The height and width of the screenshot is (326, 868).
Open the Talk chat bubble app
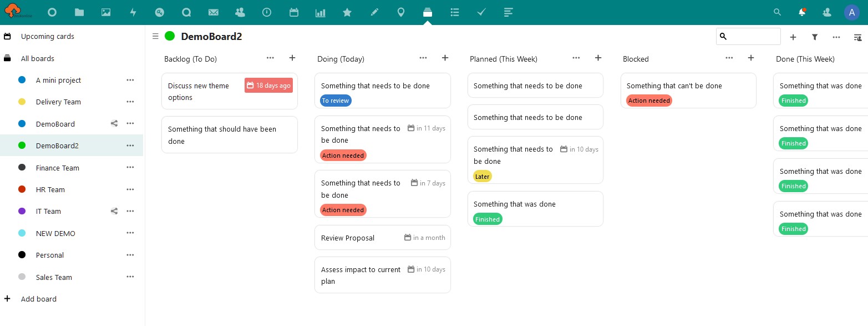pos(186,12)
